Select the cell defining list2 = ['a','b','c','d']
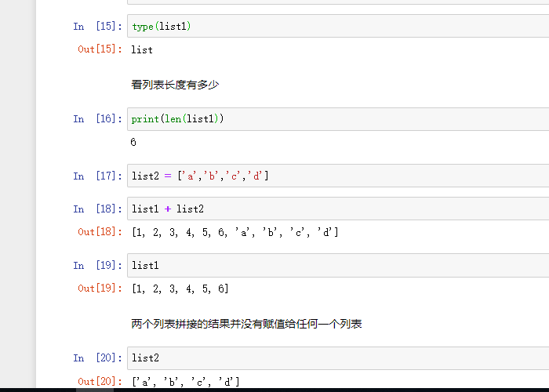The height and width of the screenshot is (392, 549). tap(338, 176)
